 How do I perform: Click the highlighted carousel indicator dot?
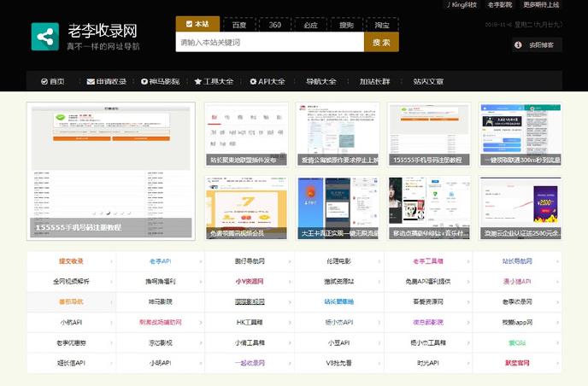pos(108,213)
